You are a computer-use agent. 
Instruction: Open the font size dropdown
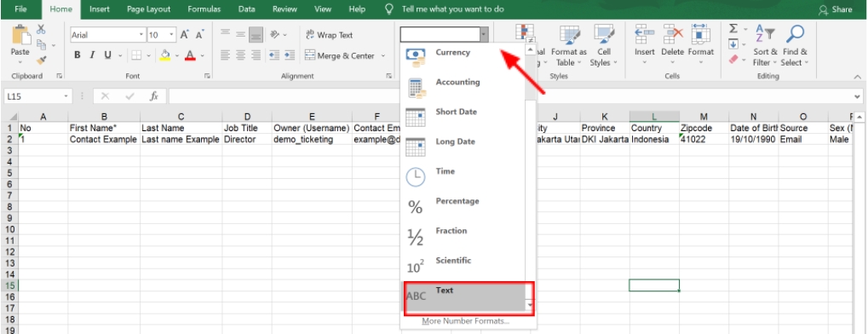pos(171,35)
